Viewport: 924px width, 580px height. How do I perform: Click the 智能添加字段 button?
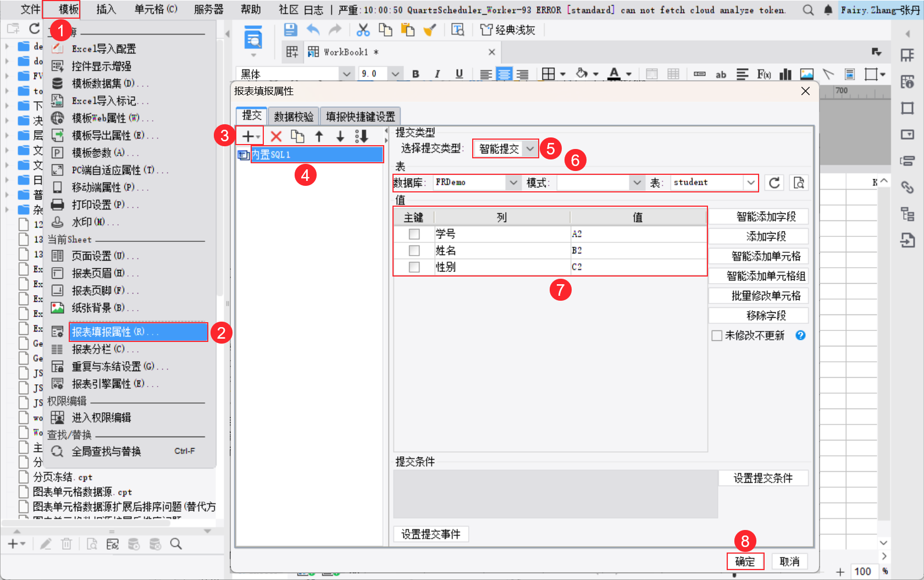(x=758, y=217)
